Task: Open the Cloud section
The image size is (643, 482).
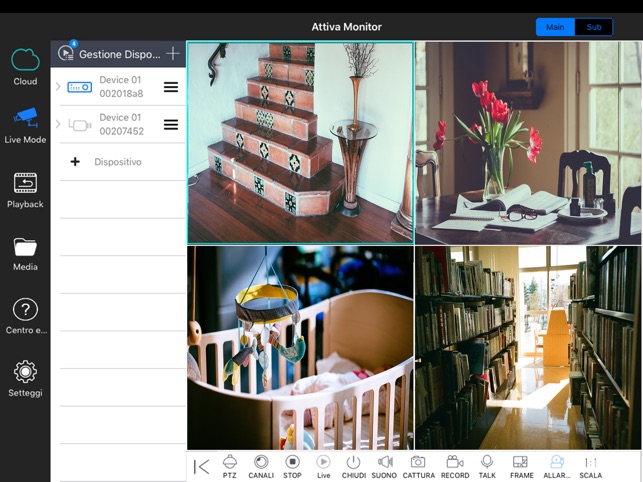Action: [x=25, y=67]
